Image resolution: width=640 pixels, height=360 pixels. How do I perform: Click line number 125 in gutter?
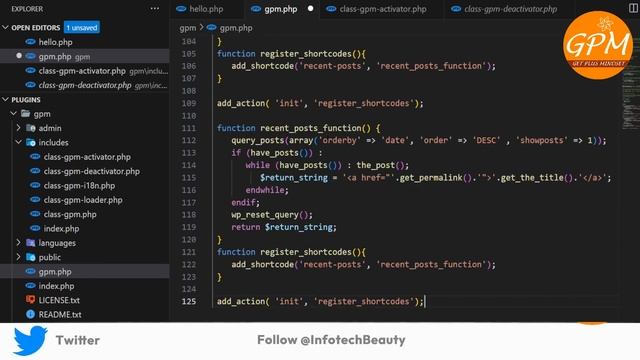189,301
